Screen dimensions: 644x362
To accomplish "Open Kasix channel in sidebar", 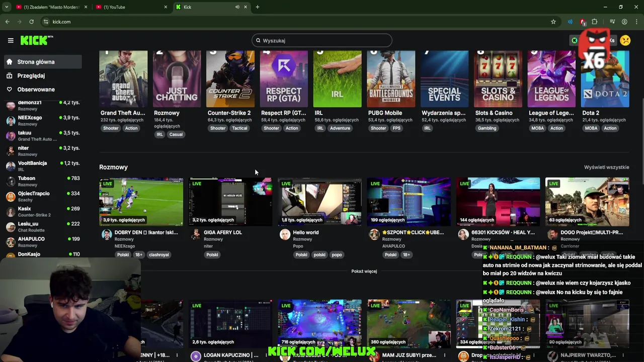I will pos(43,211).
